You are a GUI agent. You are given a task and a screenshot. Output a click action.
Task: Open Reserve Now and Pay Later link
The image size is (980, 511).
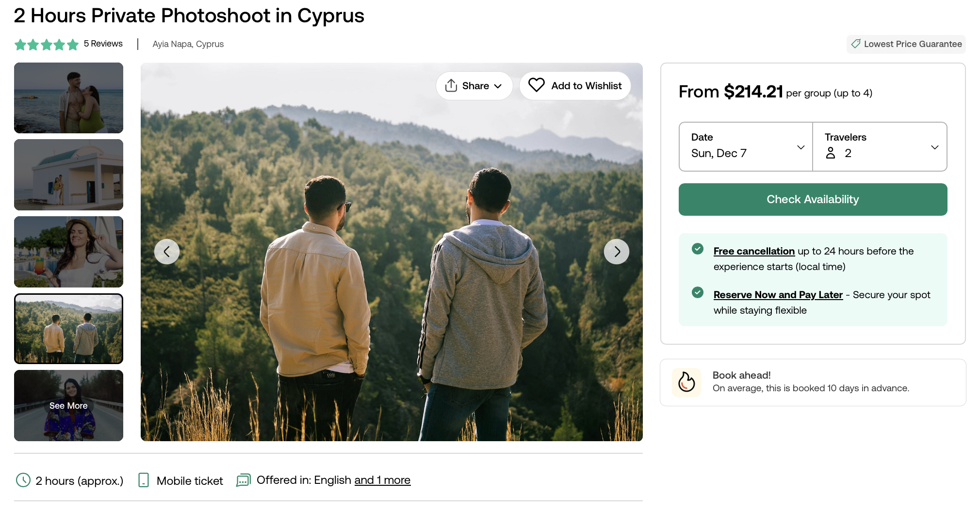point(778,295)
